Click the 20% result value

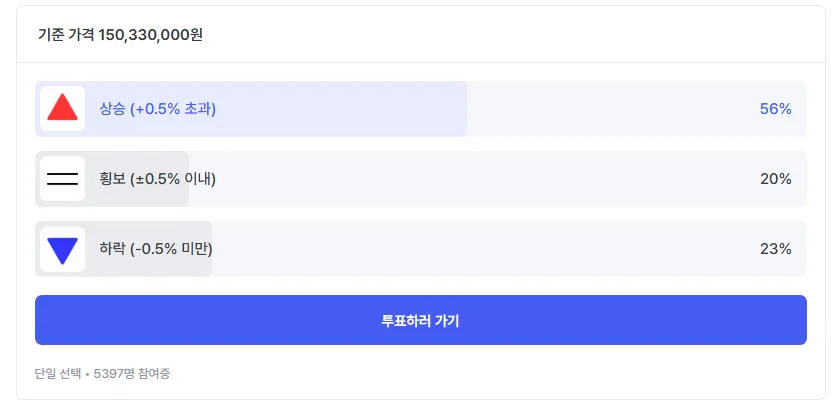pyautogui.click(x=775, y=179)
